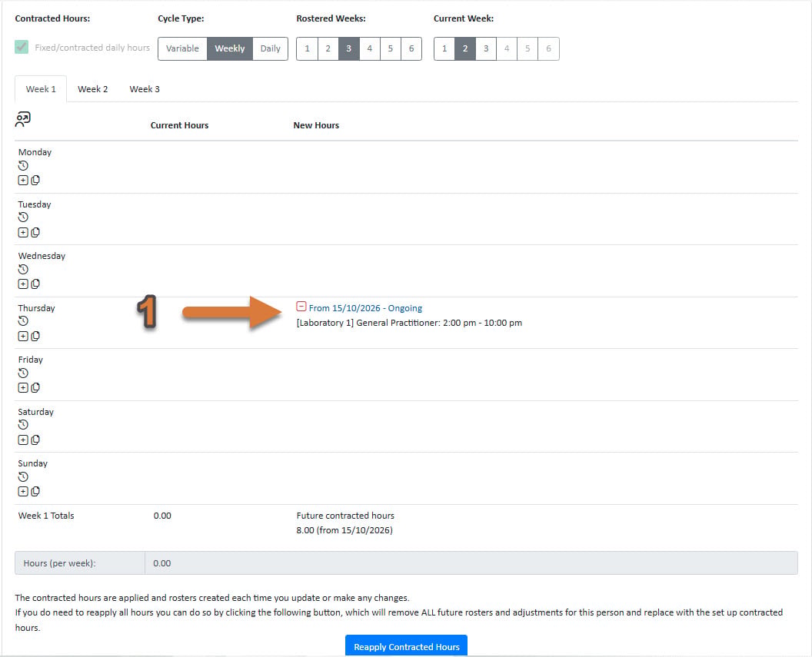This screenshot has width=812, height=657.
Task: Go to the Week 3 tab
Action: coord(145,89)
